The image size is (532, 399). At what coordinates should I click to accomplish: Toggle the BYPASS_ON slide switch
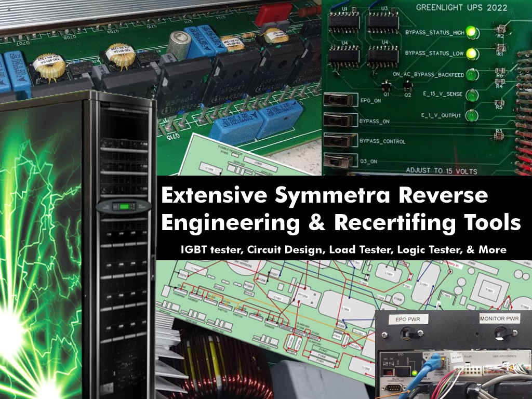pyautogui.click(x=339, y=121)
